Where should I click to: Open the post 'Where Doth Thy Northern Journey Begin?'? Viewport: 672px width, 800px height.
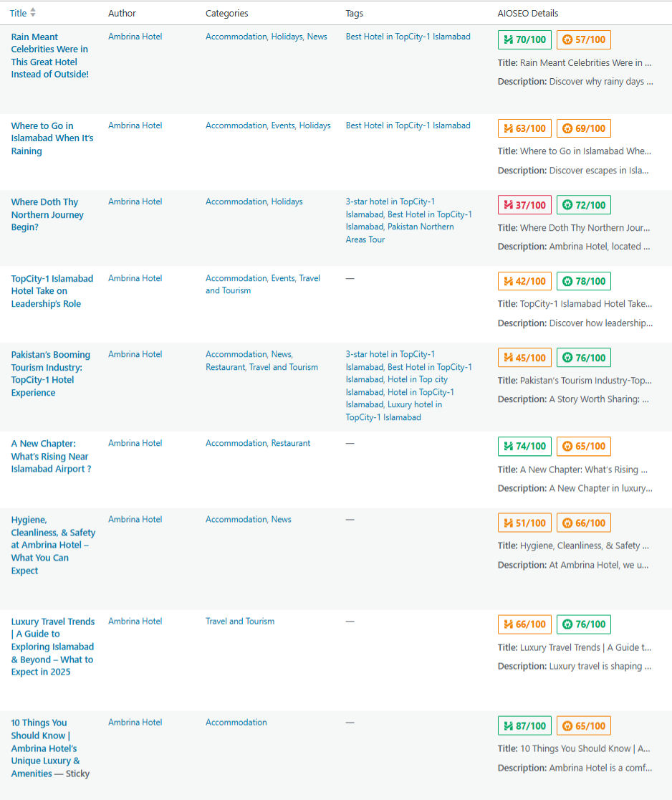47,214
